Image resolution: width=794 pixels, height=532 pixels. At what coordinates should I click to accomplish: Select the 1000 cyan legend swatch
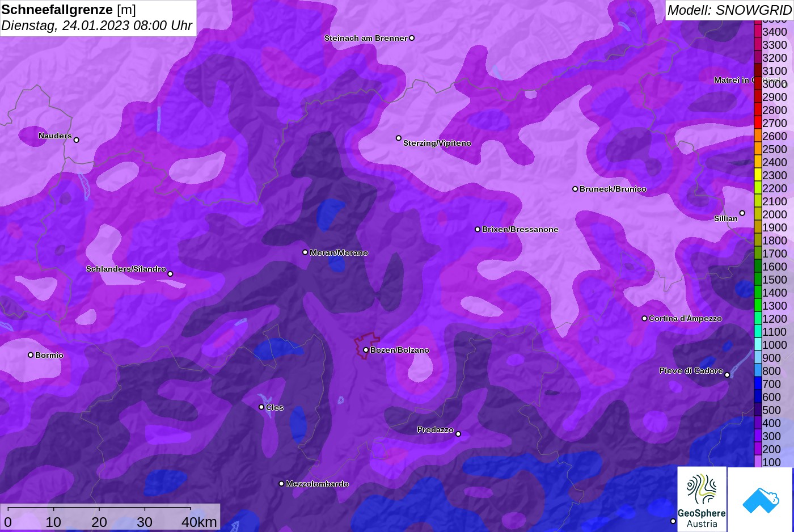758,345
